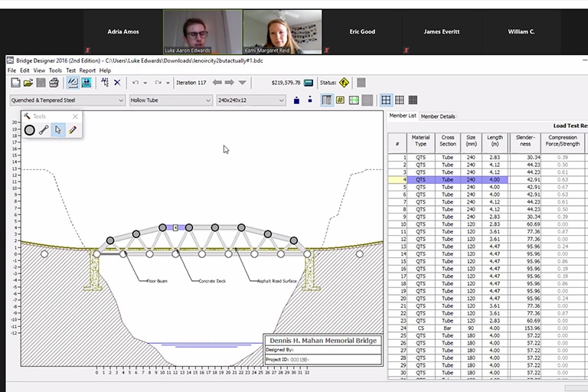Click the Open folder toolbar icon

pos(28,83)
